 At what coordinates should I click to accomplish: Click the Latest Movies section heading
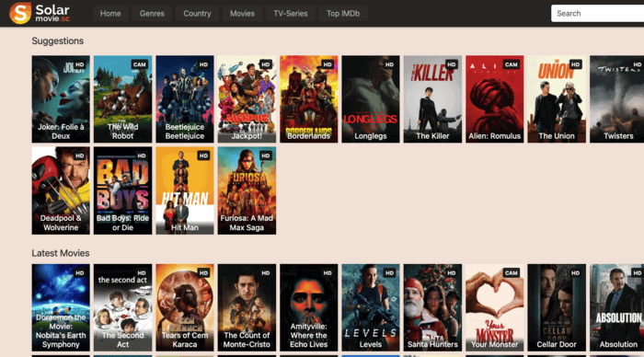[61, 253]
